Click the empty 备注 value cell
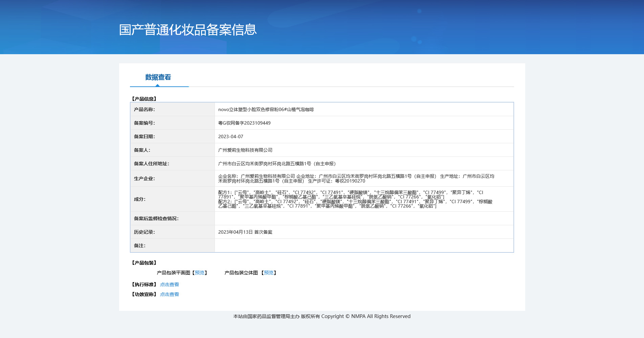644x338 pixels. [x=364, y=246]
